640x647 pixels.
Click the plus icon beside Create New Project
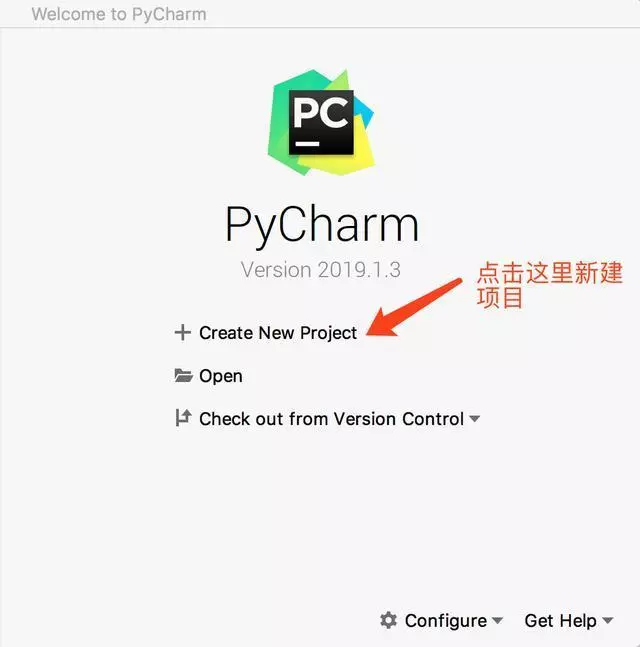[182, 333]
